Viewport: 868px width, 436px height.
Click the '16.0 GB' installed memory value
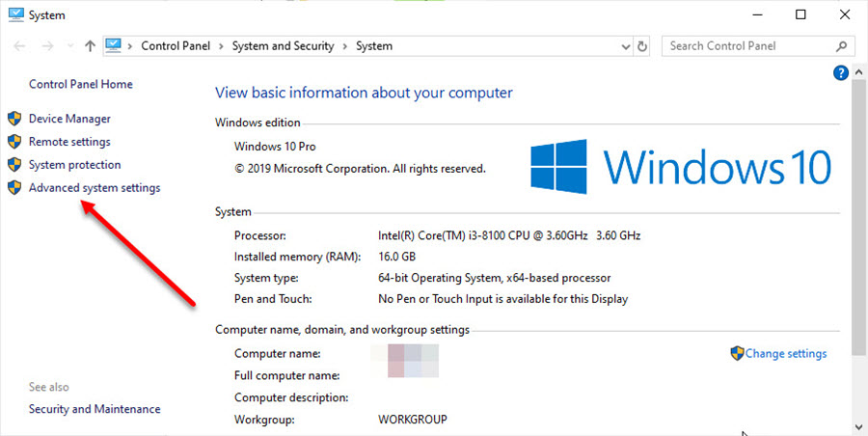[x=397, y=257]
